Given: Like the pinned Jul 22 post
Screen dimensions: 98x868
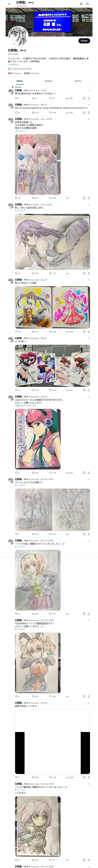Looking at the screenshot, I should (52, 98).
